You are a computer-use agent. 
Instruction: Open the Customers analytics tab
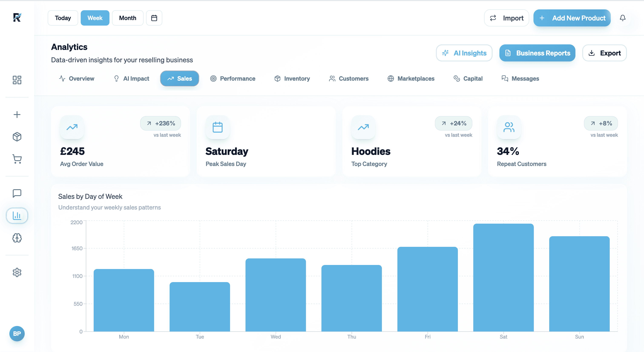[348, 79]
